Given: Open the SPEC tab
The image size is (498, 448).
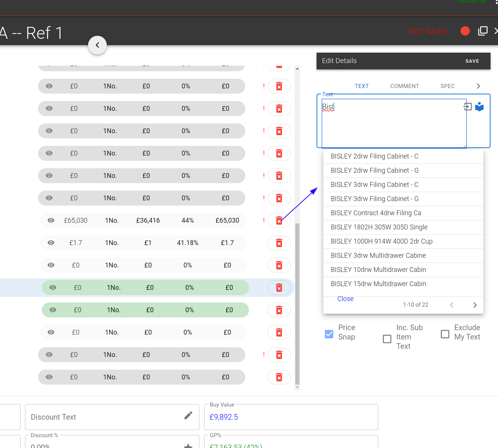Looking at the screenshot, I should (447, 86).
